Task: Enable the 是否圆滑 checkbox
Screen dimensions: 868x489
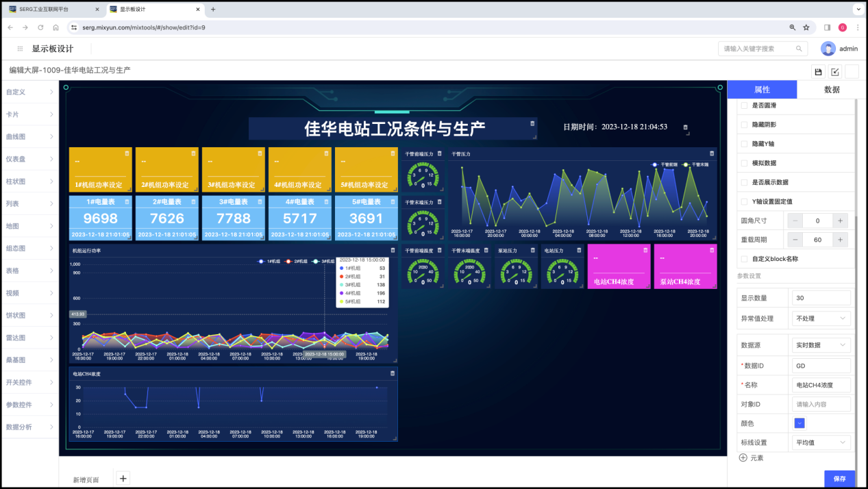Action: pos(745,105)
